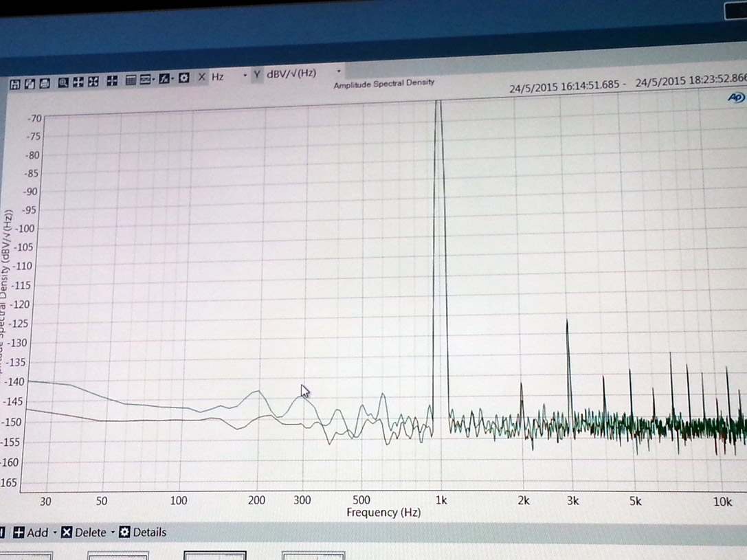Select the thumbnail below the Delete button
Screen dimensions: 747x560
118,556
